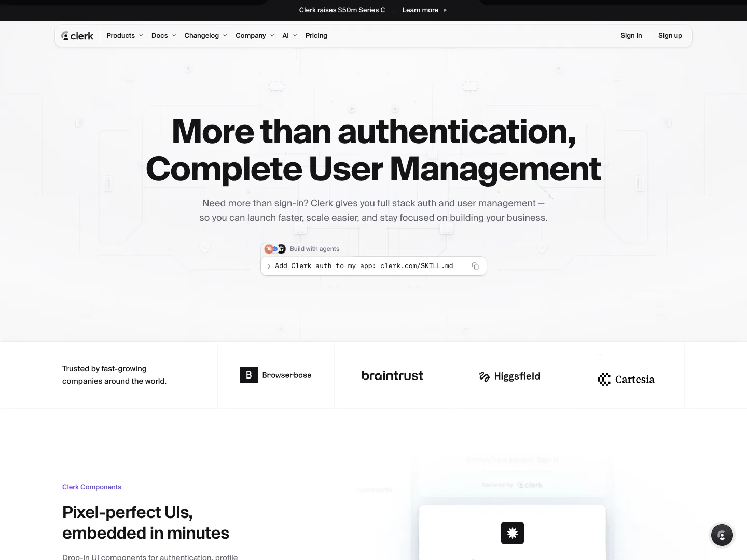Click the braintrust logo
Viewport: 747px width, 560px height.
pyautogui.click(x=393, y=375)
